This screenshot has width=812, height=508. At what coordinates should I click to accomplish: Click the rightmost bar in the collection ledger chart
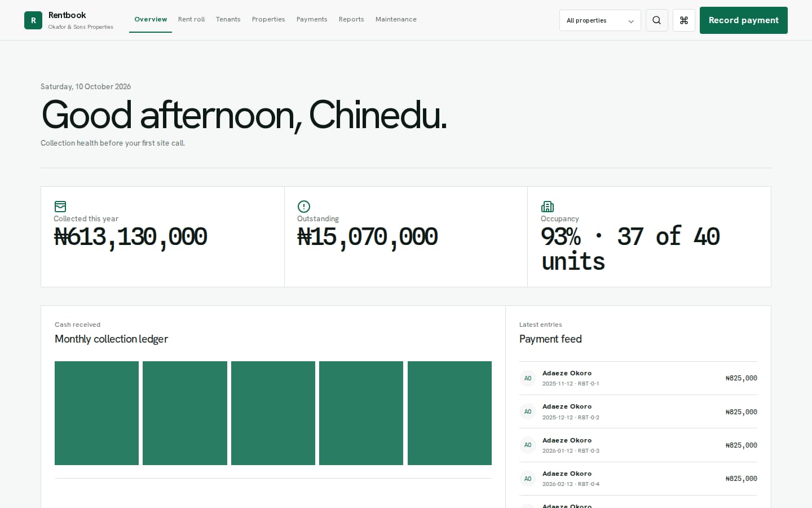(x=449, y=413)
